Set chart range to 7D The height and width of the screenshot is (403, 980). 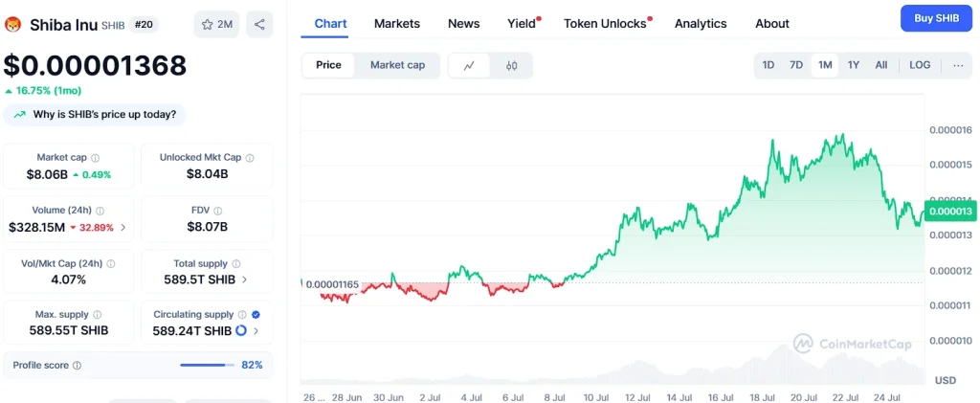point(796,65)
